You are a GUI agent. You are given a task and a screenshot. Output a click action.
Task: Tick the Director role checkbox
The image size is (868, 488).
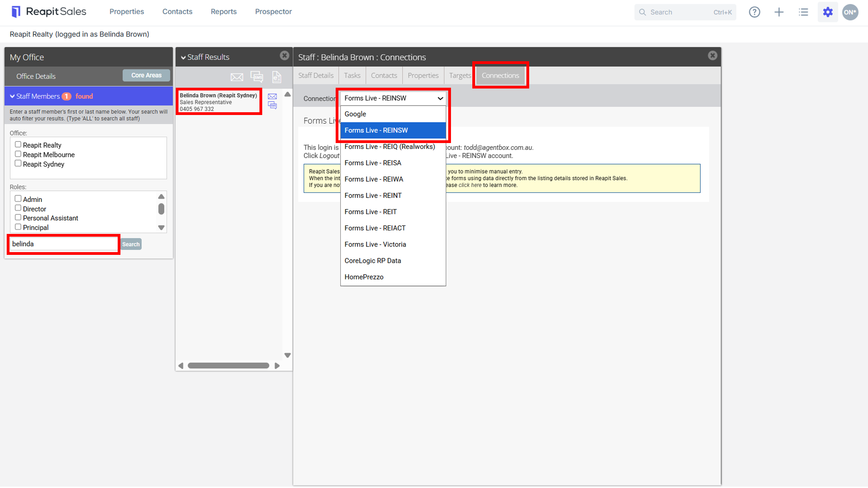(18, 208)
